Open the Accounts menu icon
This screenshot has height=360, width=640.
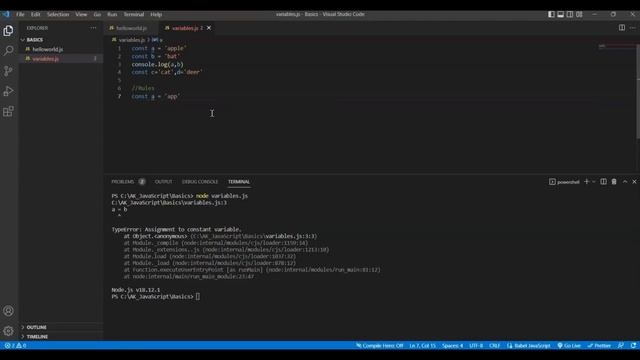pyautogui.click(x=8, y=311)
